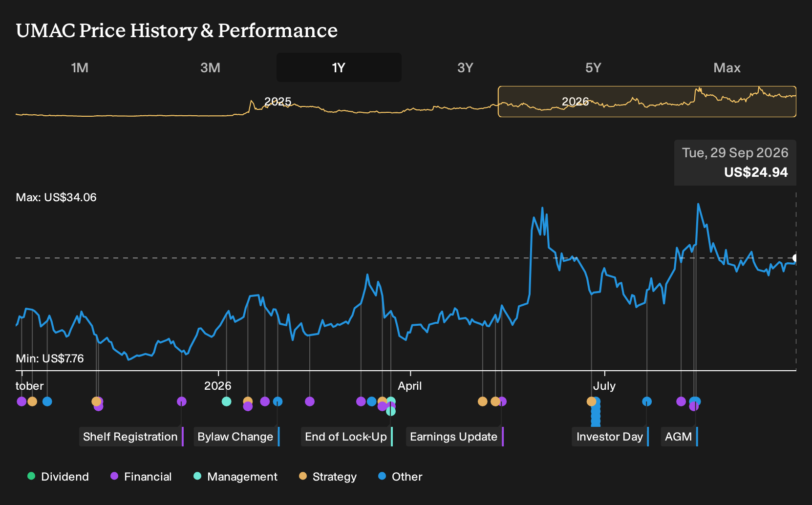Toggle the Dividend legend filter

[x=58, y=477]
